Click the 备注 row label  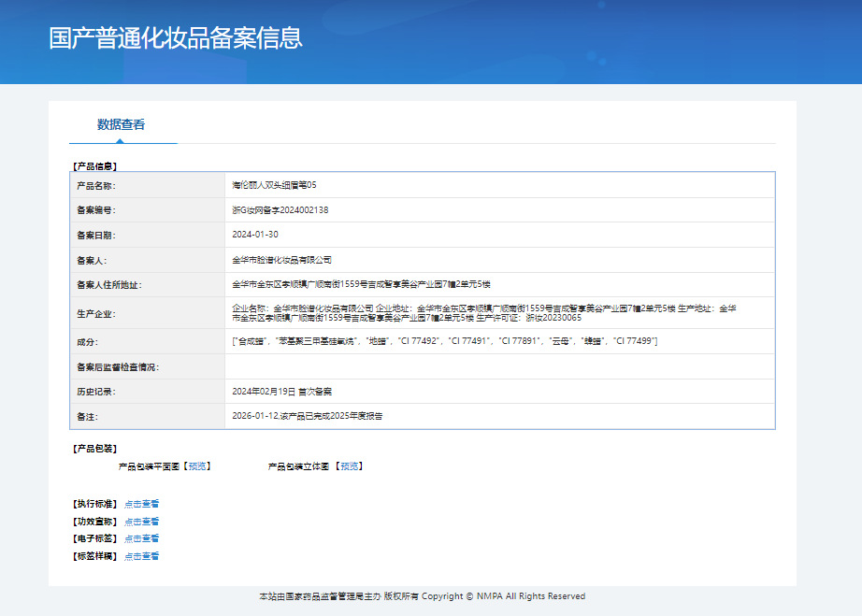pyautogui.click(x=87, y=417)
